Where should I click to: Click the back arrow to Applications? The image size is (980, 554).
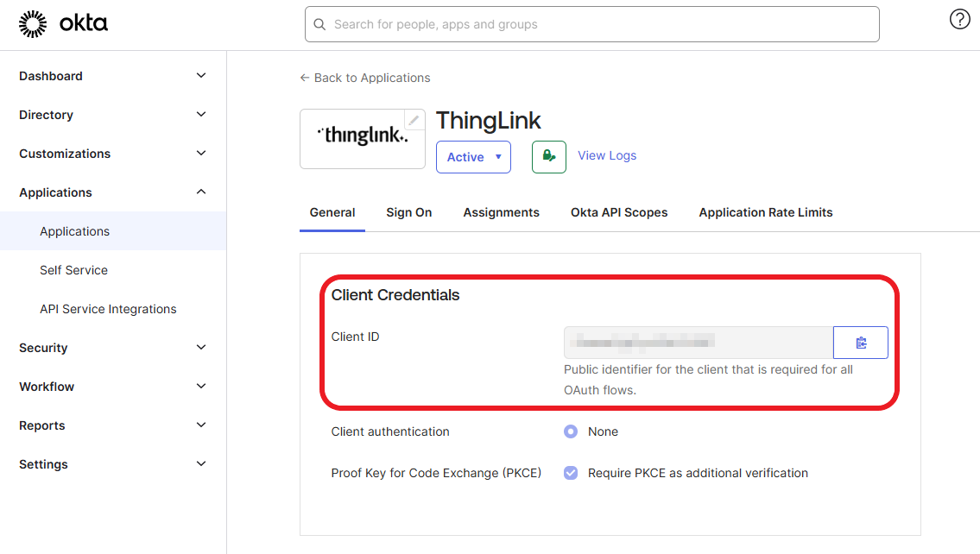pos(305,78)
